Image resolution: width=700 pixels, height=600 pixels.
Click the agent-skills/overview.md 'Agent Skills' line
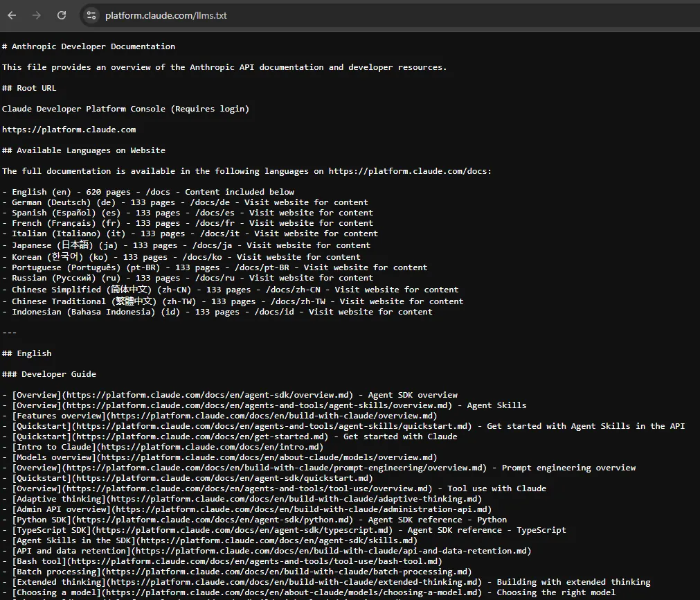tap(264, 405)
